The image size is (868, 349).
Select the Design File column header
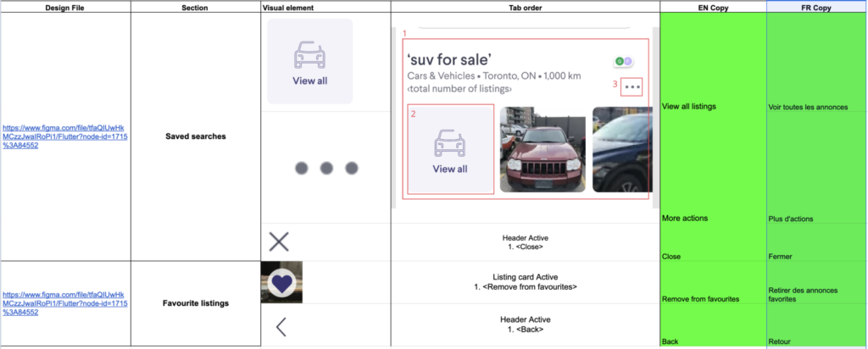tap(65, 8)
